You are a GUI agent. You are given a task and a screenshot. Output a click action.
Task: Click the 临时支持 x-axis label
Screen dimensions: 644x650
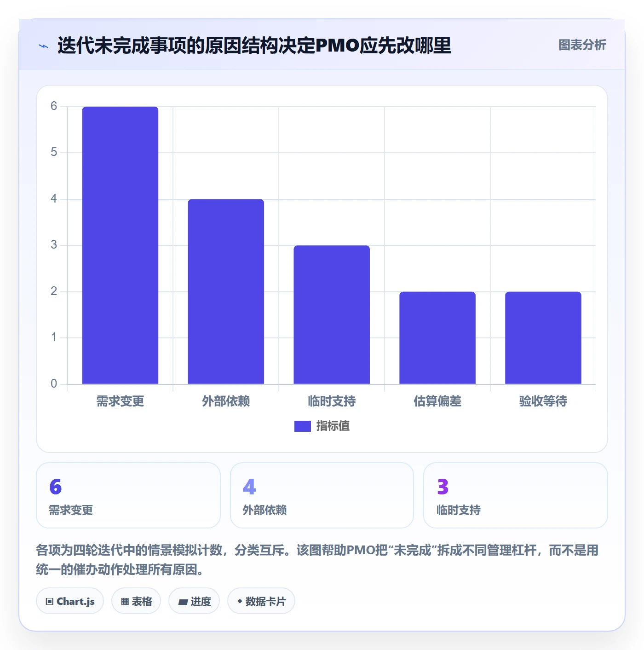pyautogui.click(x=332, y=401)
